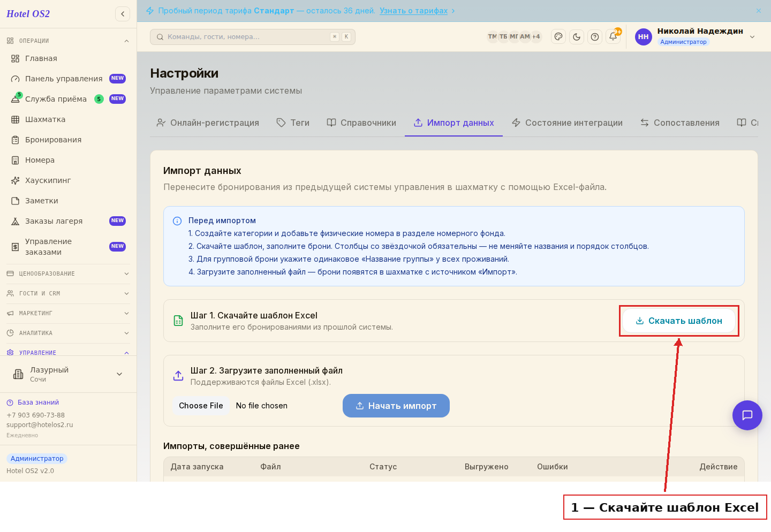Screen dimensions: 771x532
Task: Expand the ЦЕНООБРАЗОВАНИЕ group
Action: pyautogui.click(x=68, y=273)
